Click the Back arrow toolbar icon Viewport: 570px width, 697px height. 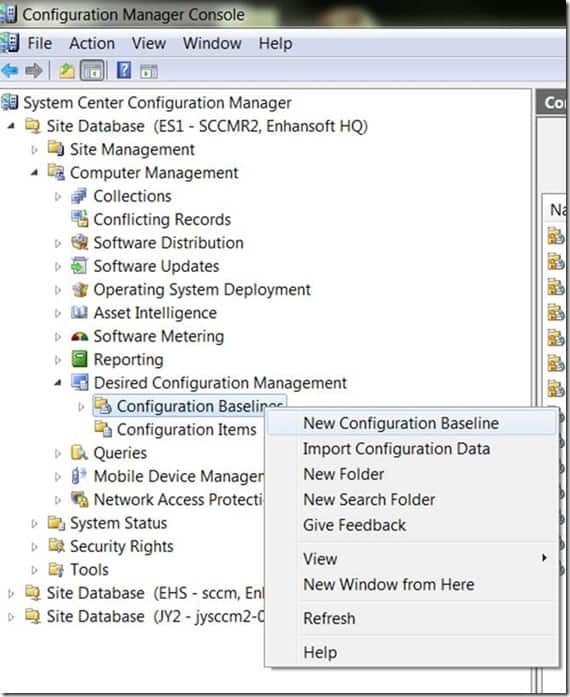10,71
